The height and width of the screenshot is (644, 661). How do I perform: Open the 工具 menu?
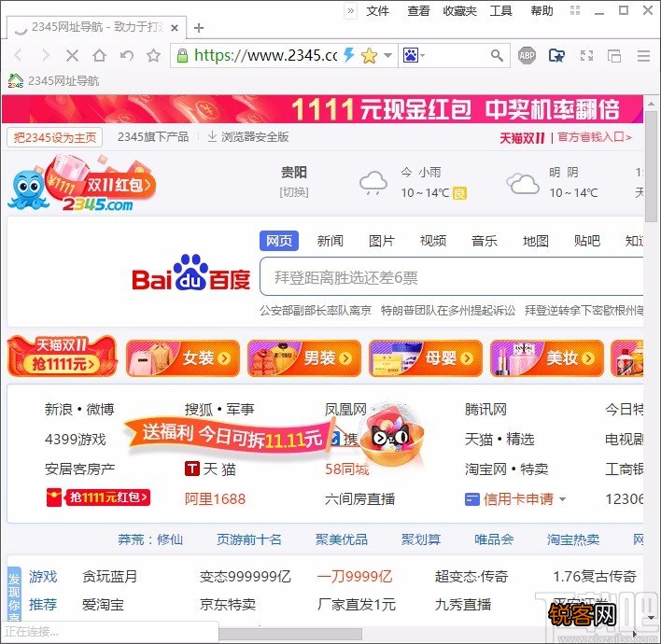pos(500,11)
